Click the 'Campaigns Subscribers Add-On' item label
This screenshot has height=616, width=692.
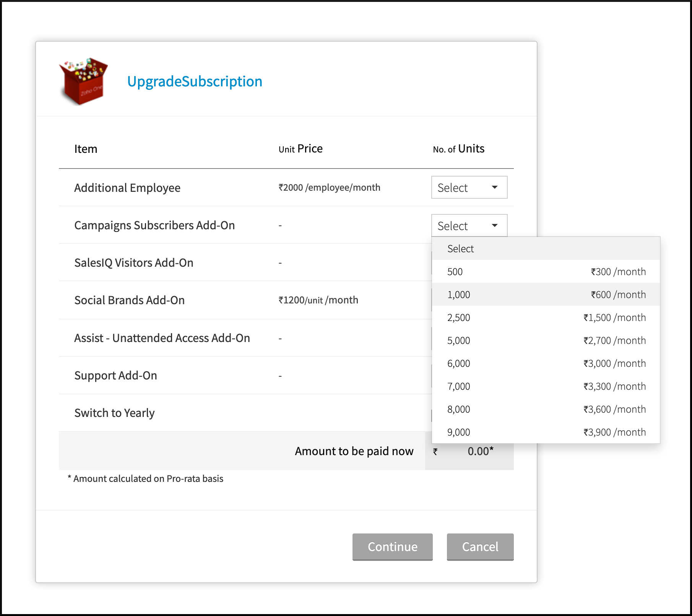154,225
